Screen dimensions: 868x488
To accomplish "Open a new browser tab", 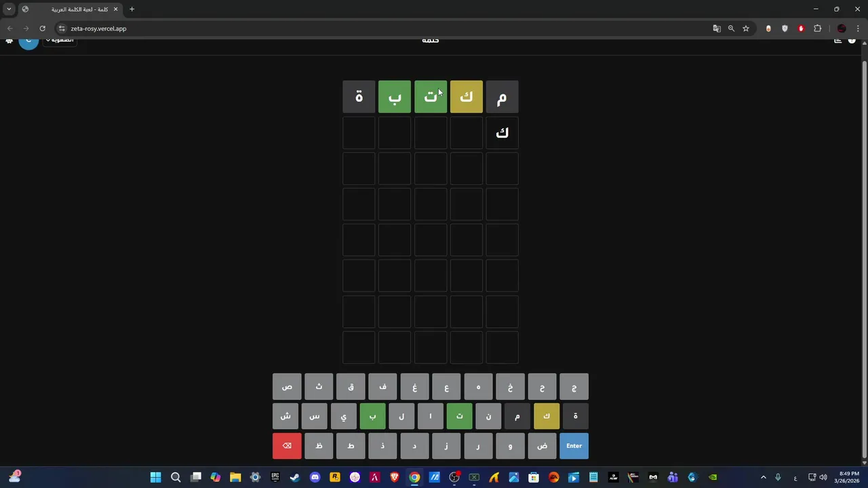I will tap(132, 9).
